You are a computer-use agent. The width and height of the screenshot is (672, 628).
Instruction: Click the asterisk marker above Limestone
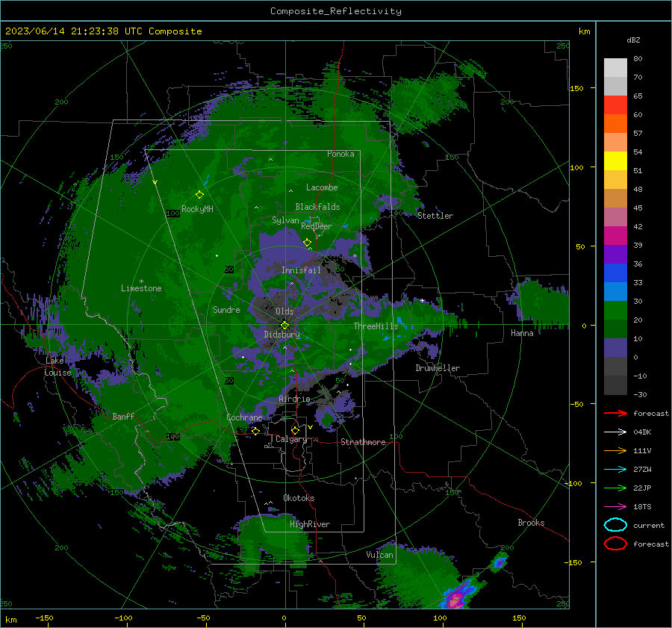pyautogui.click(x=141, y=282)
